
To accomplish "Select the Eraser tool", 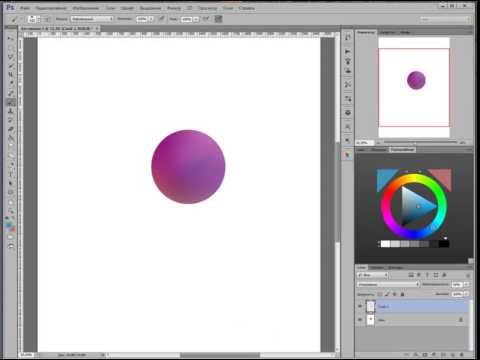I will [11, 129].
